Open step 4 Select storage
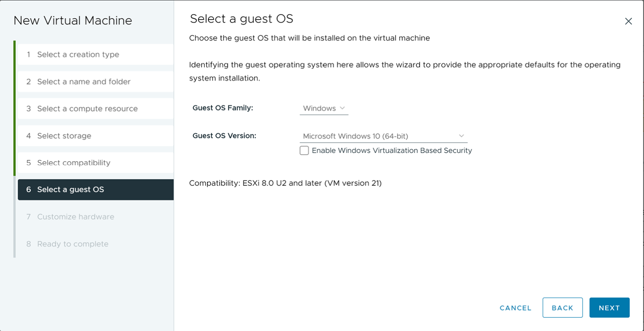Viewport: 644px width, 331px height. click(64, 136)
